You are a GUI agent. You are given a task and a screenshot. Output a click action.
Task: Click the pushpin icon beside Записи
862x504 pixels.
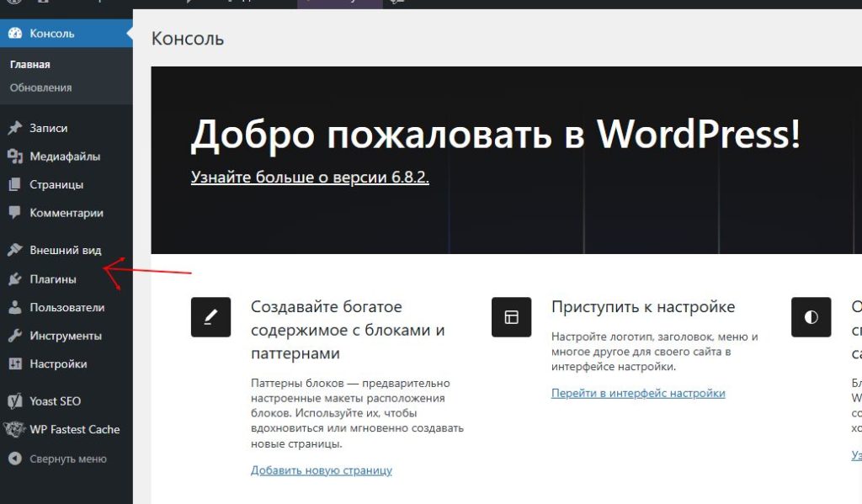15,128
